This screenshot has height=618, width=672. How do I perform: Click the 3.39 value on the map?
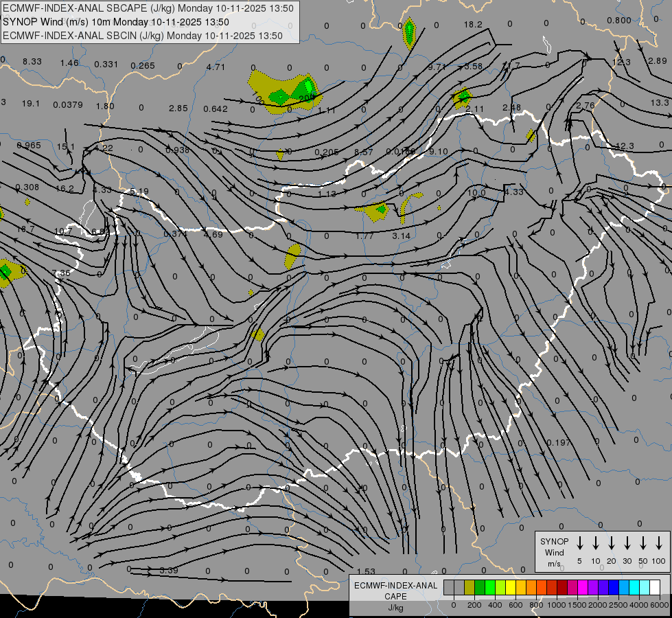168,570
